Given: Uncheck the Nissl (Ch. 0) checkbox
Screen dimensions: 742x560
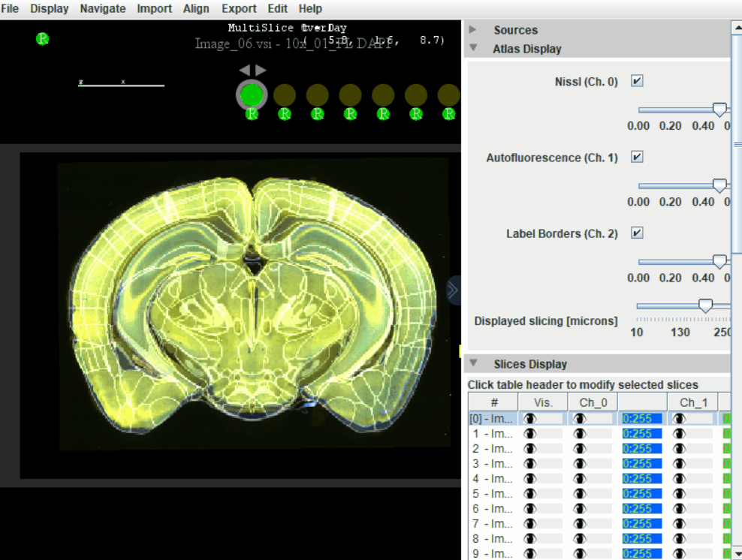Looking at the screenshot, I should pyautogui.click(x=637, y=81).
